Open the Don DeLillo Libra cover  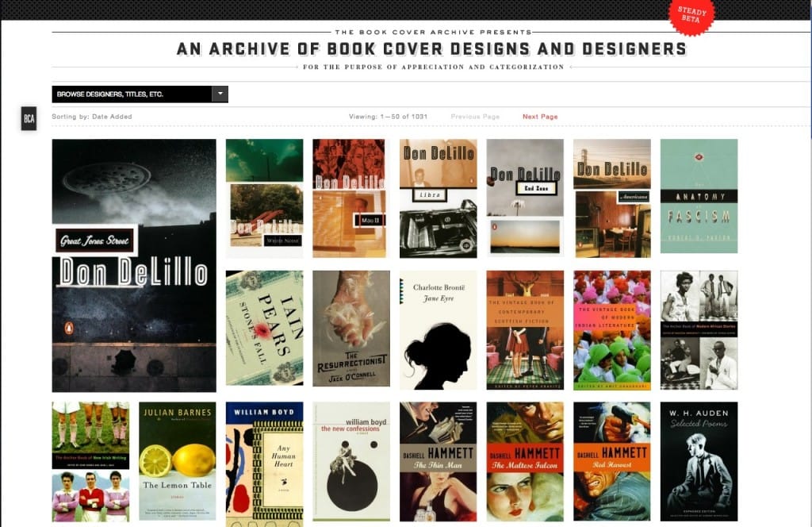438,198
